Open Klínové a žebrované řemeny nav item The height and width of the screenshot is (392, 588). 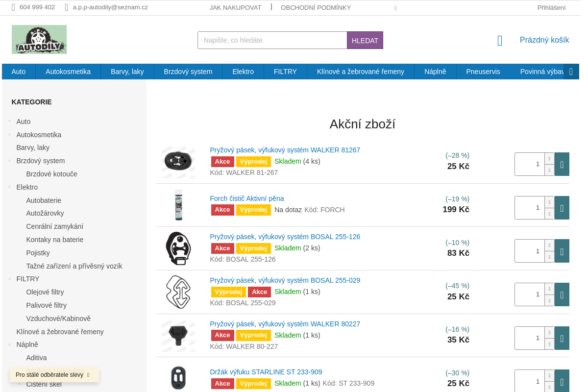click(361, 72)
